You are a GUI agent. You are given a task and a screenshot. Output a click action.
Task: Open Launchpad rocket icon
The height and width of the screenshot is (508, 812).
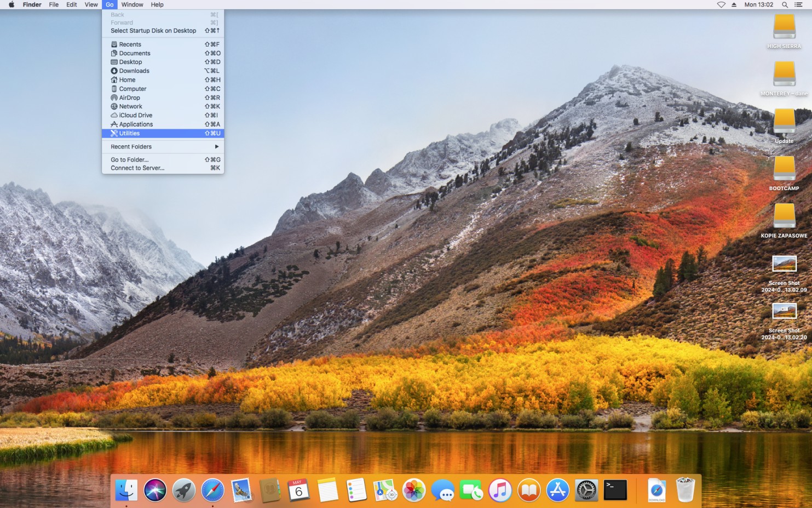[x=184, y=490]
